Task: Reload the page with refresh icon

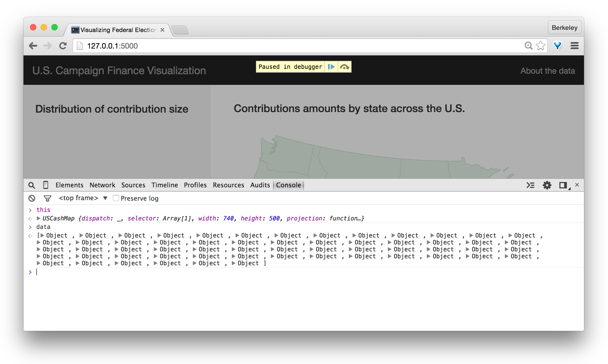Action: click(63, 46)
